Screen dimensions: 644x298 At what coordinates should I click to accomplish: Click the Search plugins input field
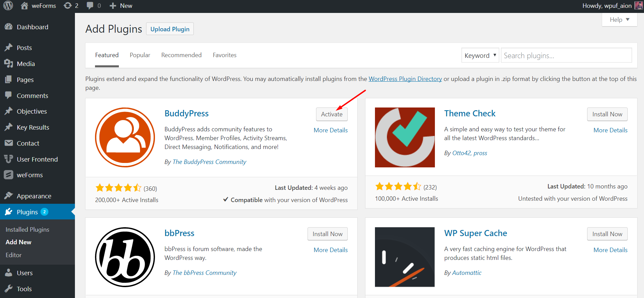click(x=566, y=55)
